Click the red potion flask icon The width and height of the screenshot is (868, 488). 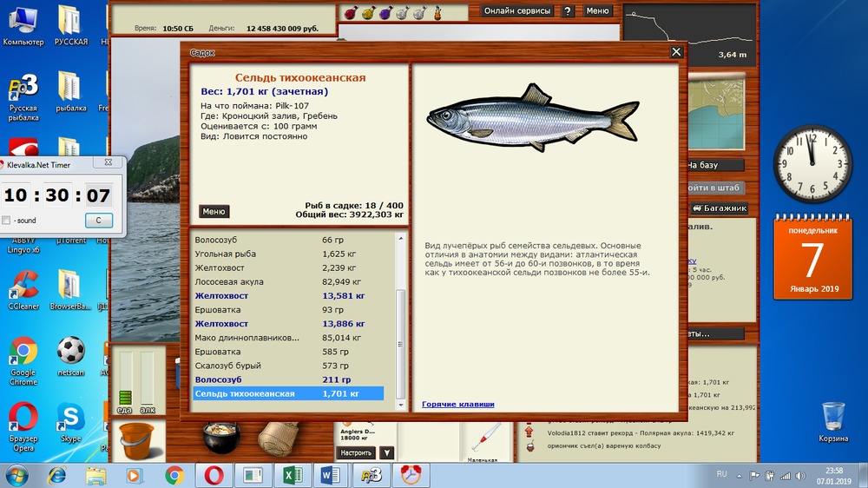(351, 12)
